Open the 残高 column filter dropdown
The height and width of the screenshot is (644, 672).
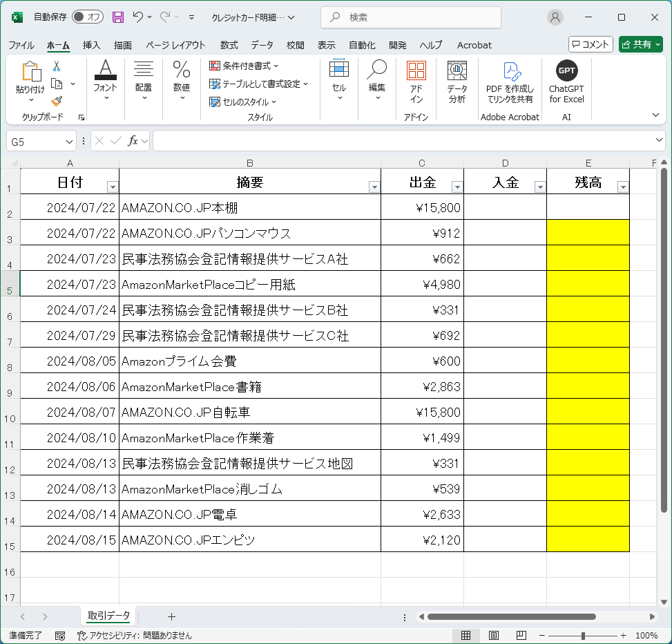[x=623, y=187]
